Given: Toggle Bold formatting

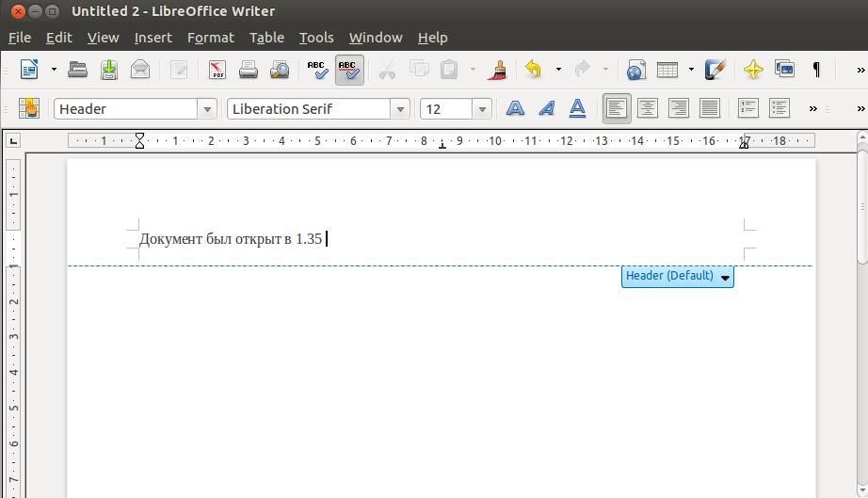Looking at the screenshot, I should click(x=515, y=108).
